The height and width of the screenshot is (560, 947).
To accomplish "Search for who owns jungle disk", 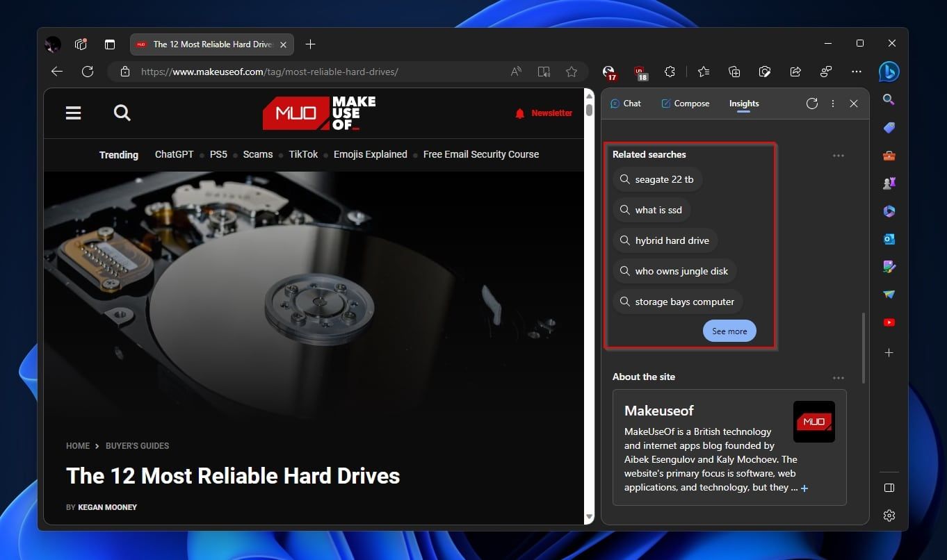I will tap(674, 271).
